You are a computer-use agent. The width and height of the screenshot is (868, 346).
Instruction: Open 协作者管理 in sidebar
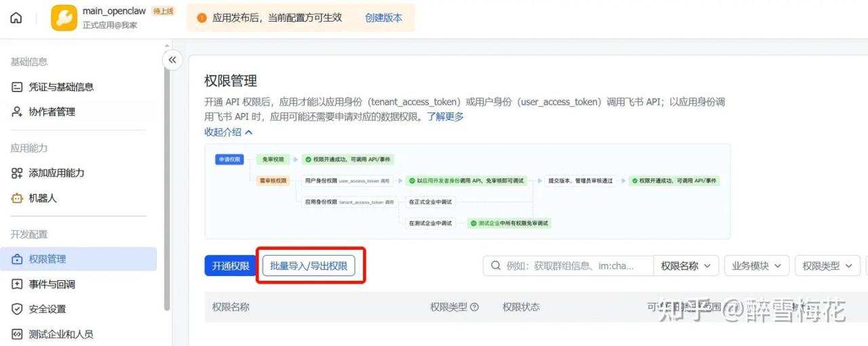pos(52,112)
